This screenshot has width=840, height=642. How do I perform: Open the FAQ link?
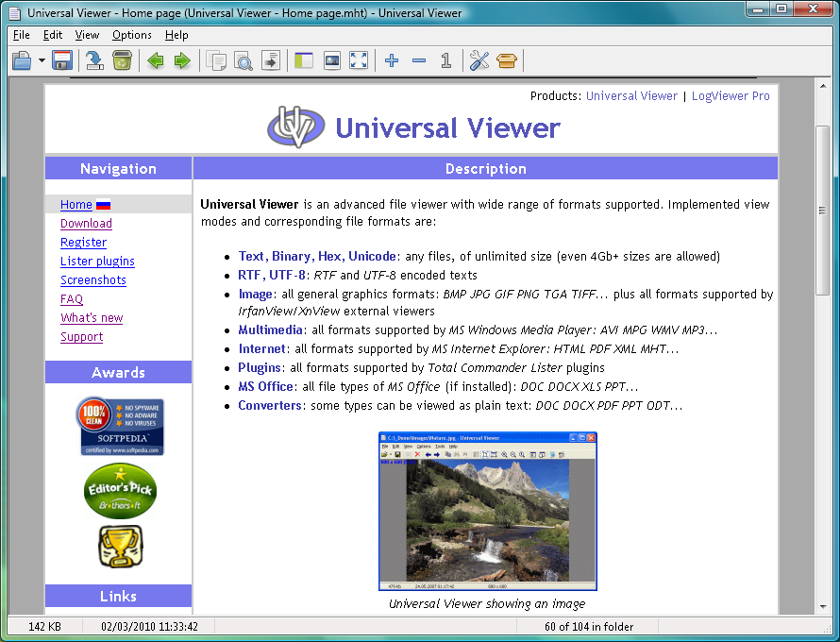click(72, 299)
